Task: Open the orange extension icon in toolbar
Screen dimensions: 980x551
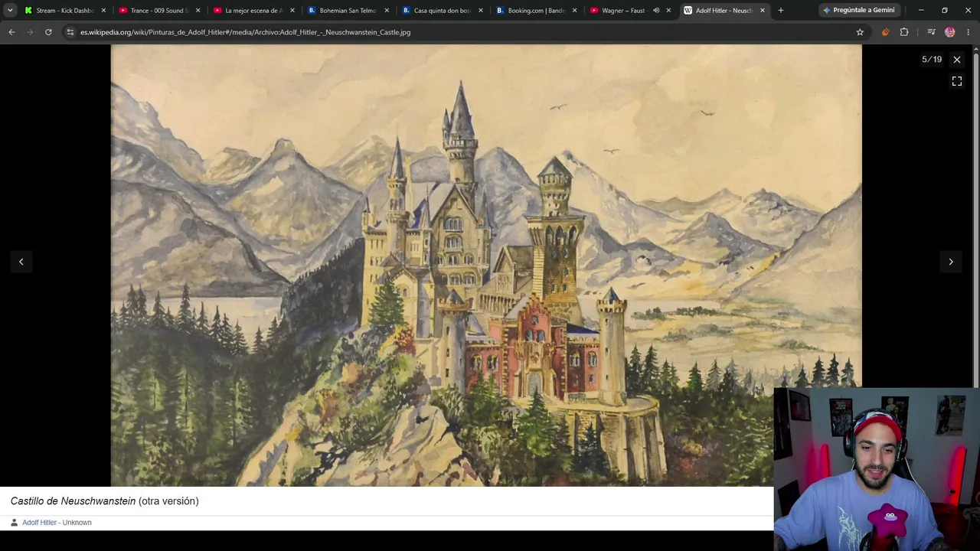Action: point(885,32)
